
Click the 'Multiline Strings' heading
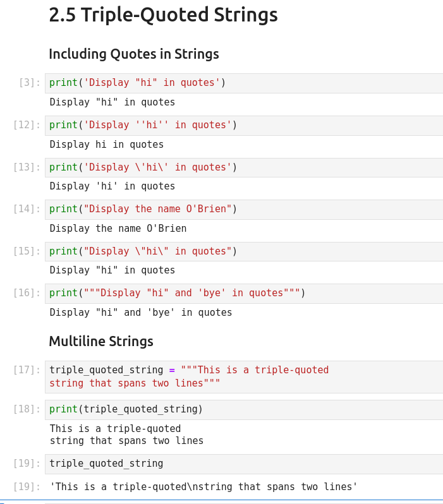pos(100,342)
